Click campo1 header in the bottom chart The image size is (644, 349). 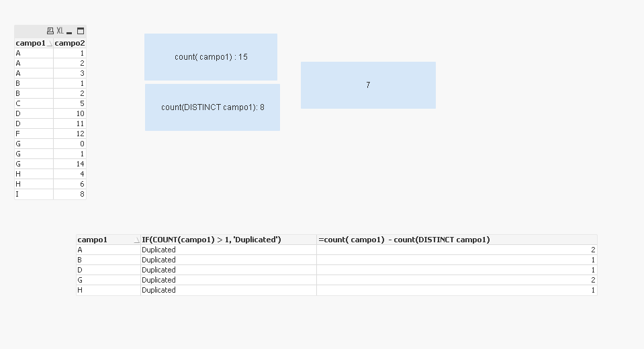point(107,240)
